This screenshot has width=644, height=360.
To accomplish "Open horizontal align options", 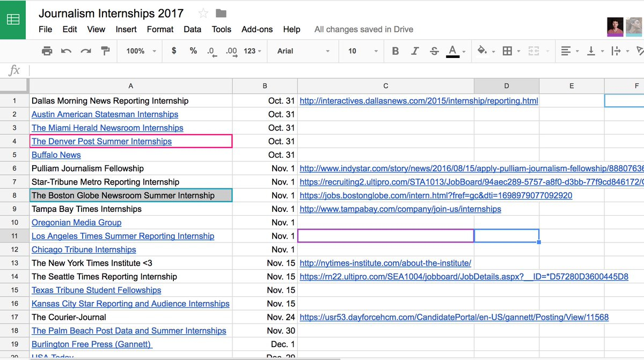I will click(569, 51).
